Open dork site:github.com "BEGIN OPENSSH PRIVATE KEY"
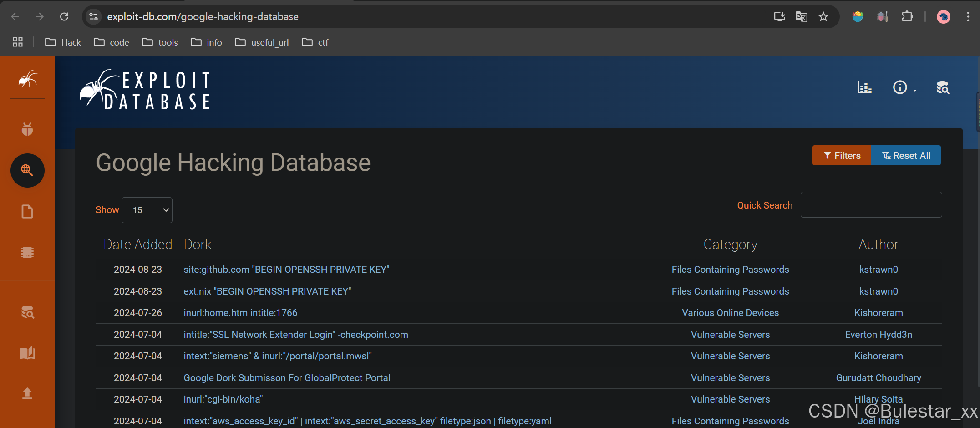 [286, 270]
